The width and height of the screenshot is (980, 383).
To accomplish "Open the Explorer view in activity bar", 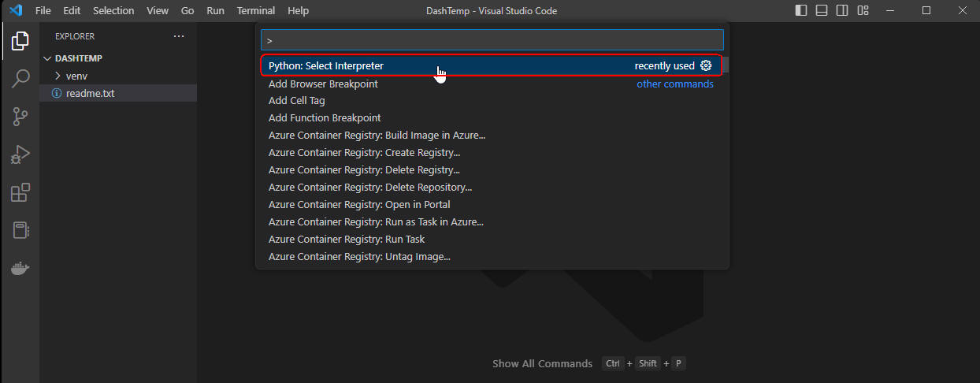I will 20,41.
